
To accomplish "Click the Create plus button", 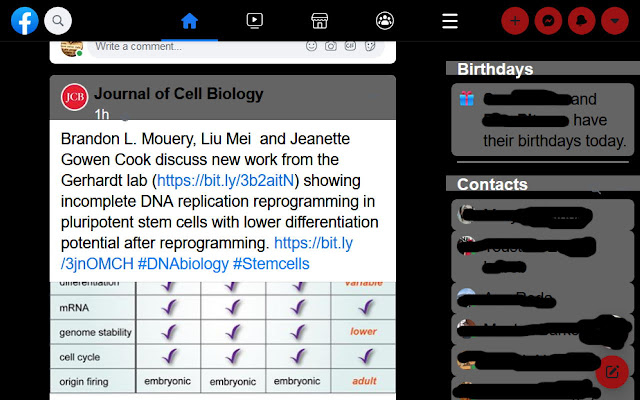I will click(x=515, y=20).
